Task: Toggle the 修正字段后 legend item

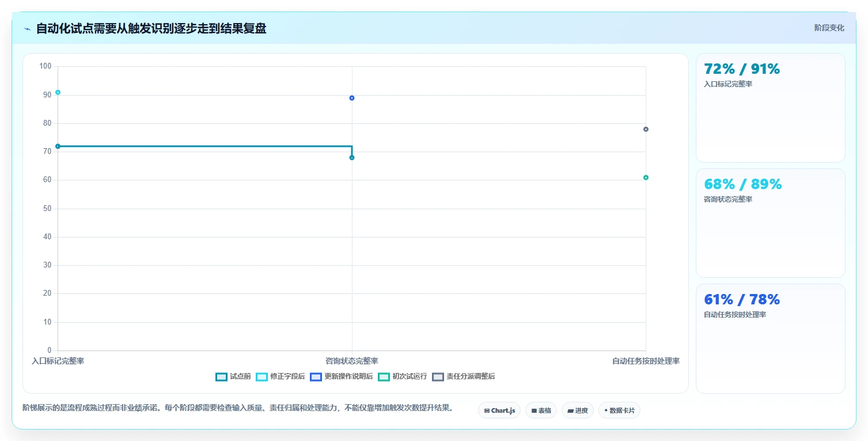Action: 281,376
